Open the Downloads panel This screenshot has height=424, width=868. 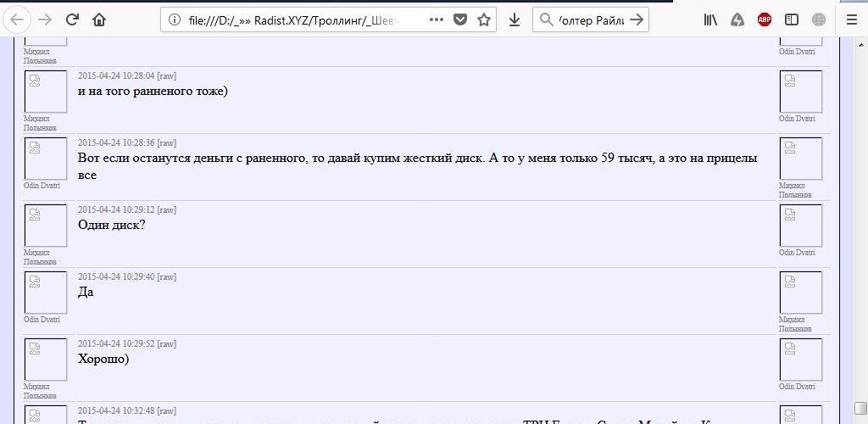[514, 20]
